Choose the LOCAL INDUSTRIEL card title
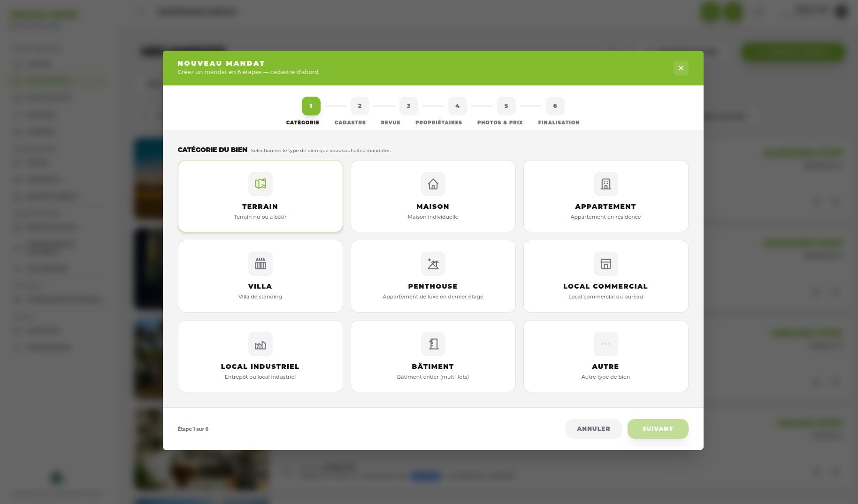 [260, 367]
